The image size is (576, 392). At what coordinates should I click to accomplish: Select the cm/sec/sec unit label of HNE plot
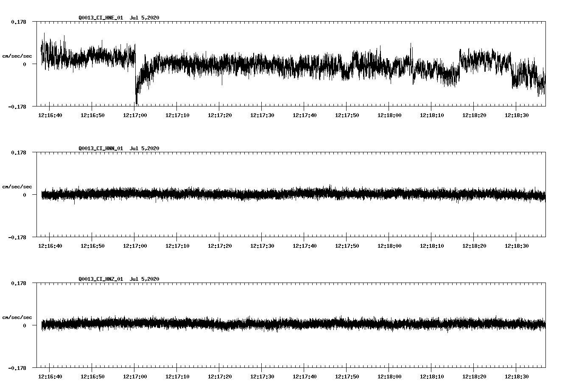coord(17,56)
